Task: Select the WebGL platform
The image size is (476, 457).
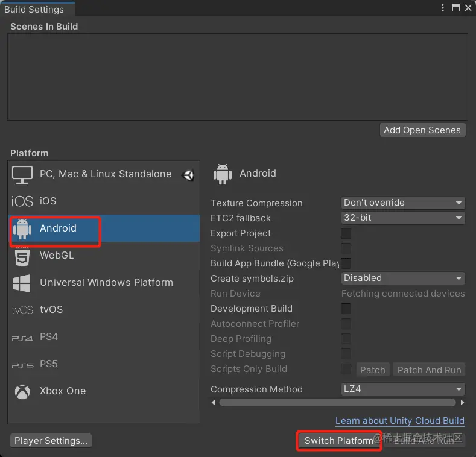Action: (104, 256)
